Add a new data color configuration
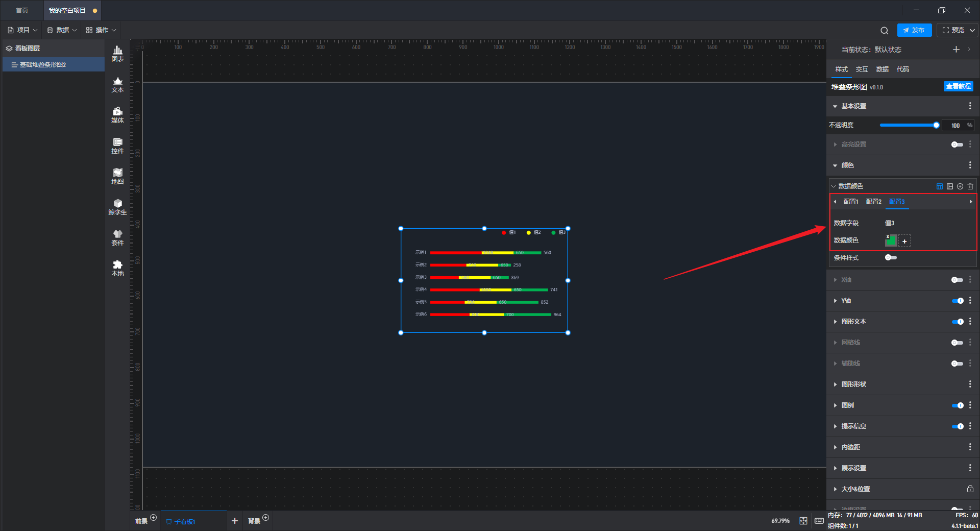The image size is (980, 531). tap(960, 186)
